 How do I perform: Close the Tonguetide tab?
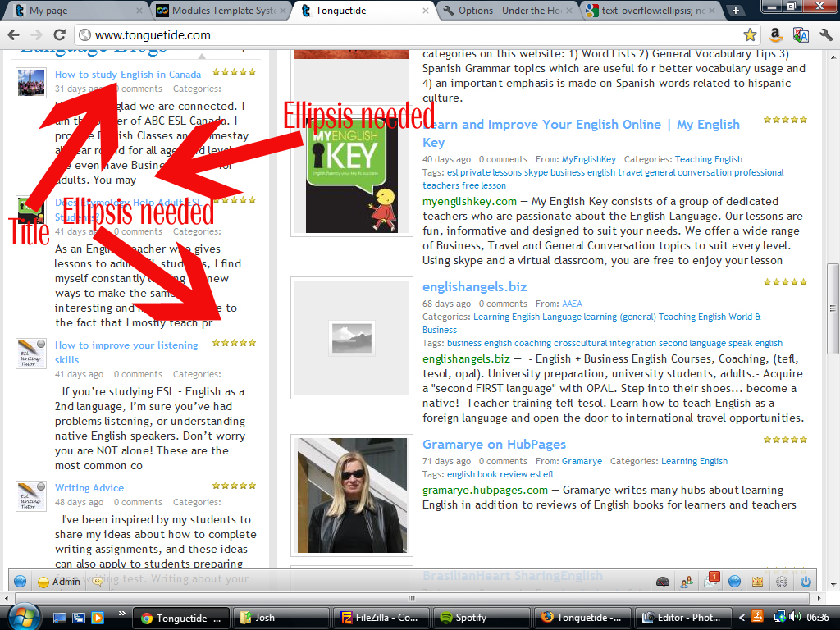[426, 11]
